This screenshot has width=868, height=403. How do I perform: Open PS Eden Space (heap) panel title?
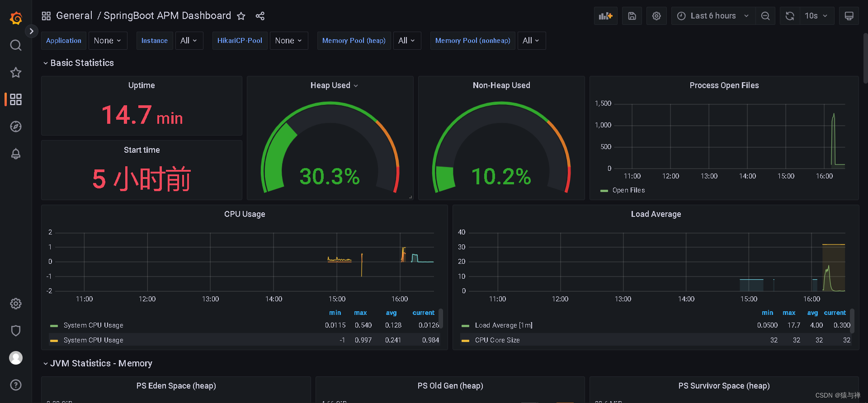176,386
